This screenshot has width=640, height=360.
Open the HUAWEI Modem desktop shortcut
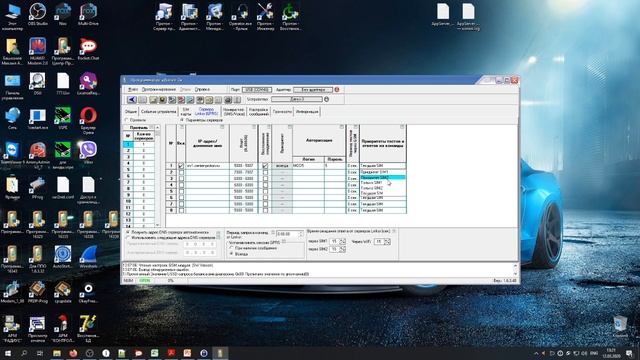[x=38, y=51]
